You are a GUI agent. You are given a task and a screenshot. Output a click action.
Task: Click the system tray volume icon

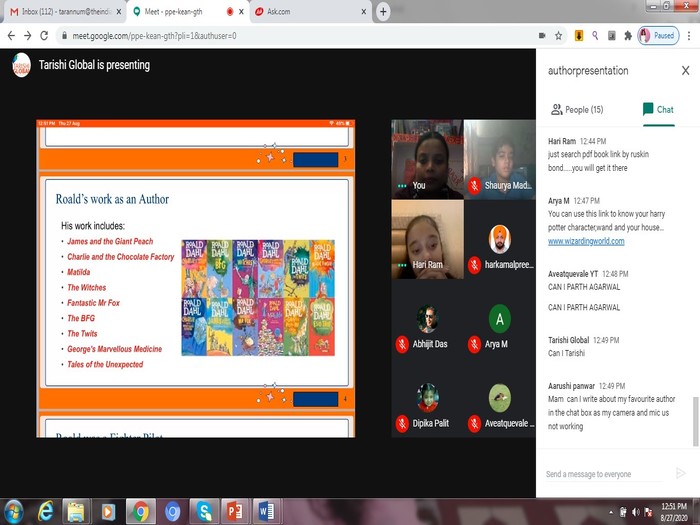tap(636, 512)
